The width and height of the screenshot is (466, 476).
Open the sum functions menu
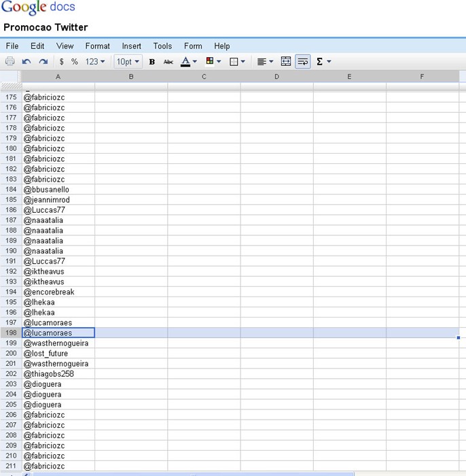pyautogui.click(x=323, y=61)
